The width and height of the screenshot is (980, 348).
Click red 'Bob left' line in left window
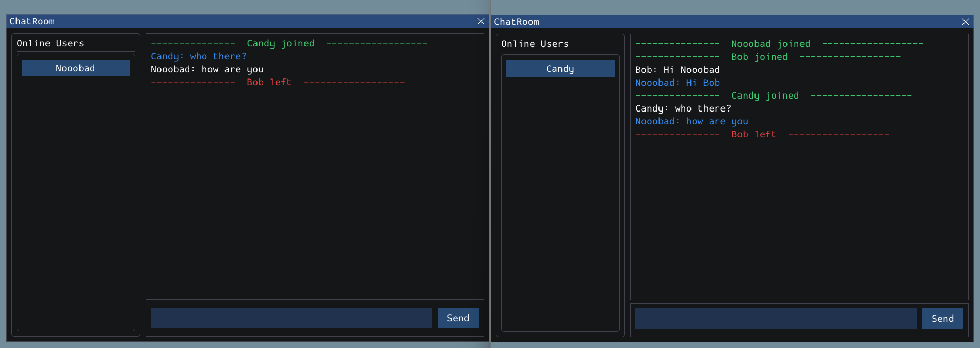278,82
